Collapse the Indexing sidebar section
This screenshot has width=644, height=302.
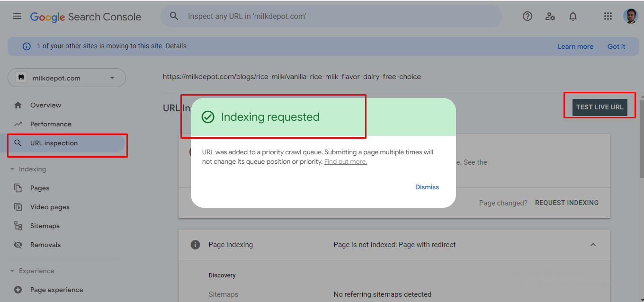coord(13,169)
